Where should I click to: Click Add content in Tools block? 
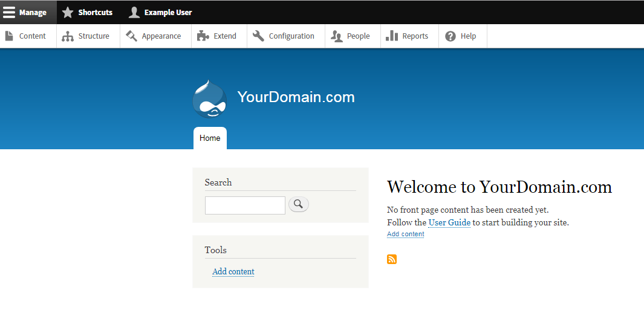point(233,271)
